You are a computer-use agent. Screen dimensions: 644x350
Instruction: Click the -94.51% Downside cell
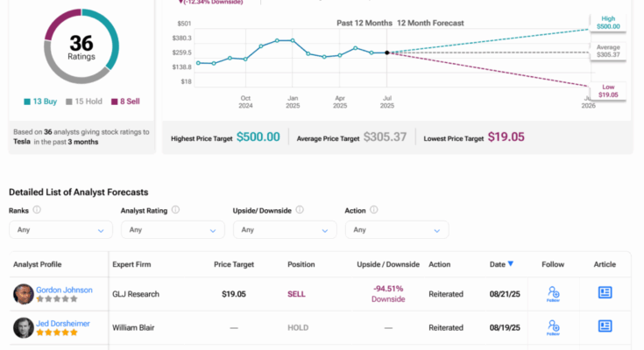point(388,294)
